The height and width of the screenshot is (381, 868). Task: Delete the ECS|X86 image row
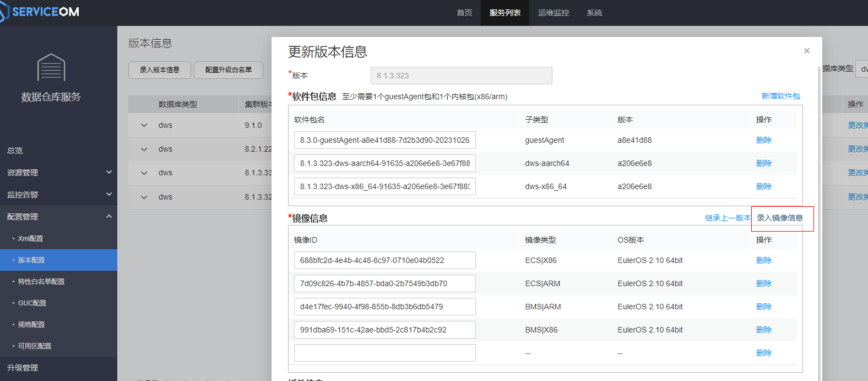(x=764, y=260)
